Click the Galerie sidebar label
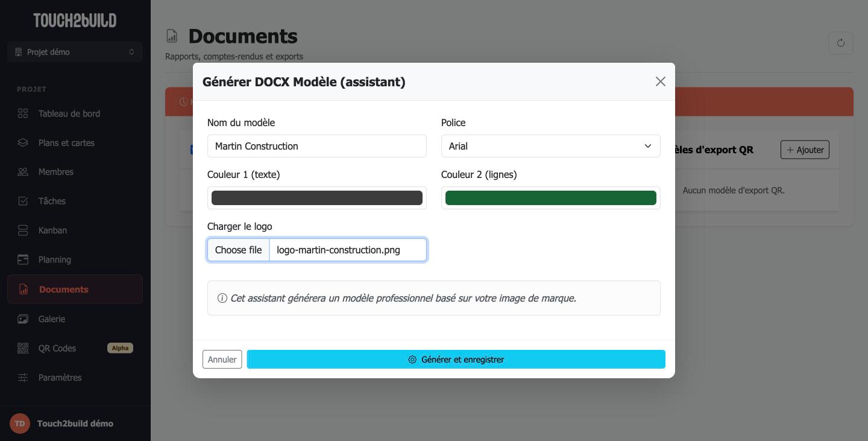Viewport: 868px width, 441px height. 52,319
